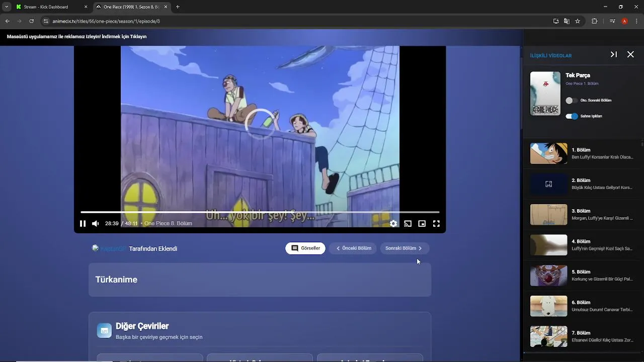The image size is (644, 362).
Task: Translate this page icon
Action: [567, 21]
